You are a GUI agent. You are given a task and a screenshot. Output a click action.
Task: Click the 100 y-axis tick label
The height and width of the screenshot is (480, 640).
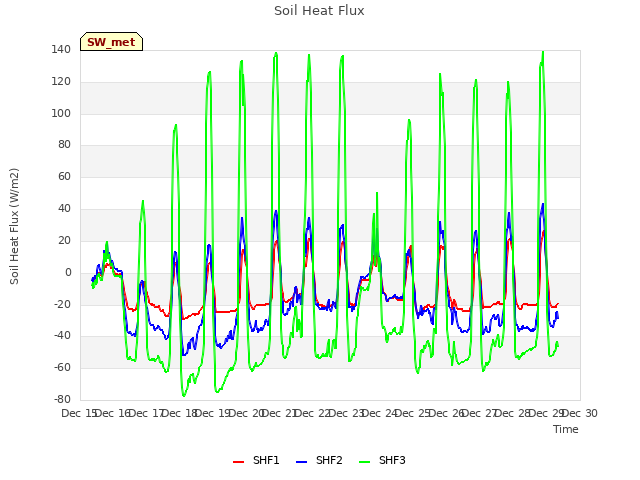(61, 113)
